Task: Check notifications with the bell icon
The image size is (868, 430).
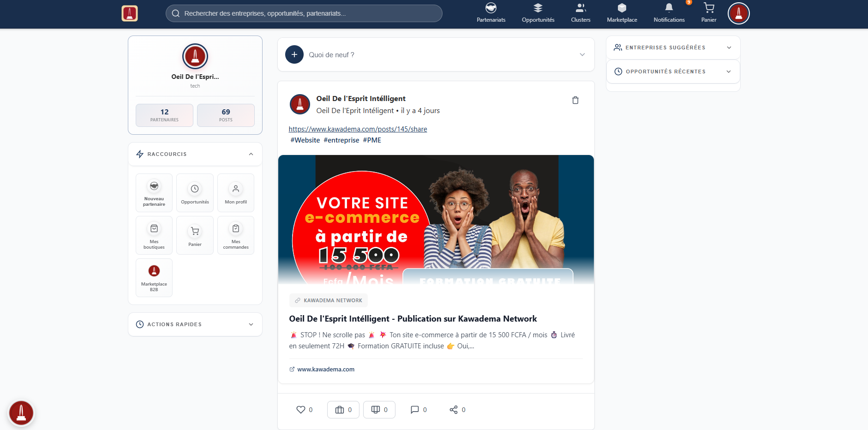Action: click(669, 12)
